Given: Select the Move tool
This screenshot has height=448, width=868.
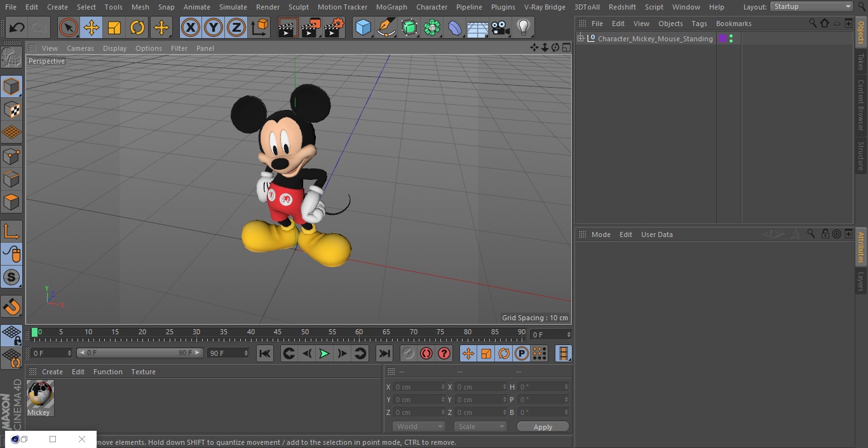Looking at the screenshot, I should point(92,27).
